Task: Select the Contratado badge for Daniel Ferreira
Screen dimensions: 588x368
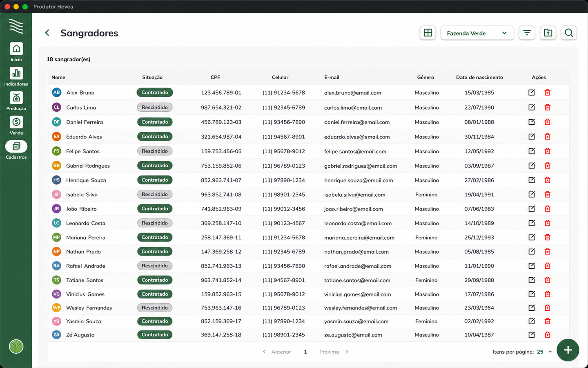Action: pyautogui.click(x=155, y=122)
